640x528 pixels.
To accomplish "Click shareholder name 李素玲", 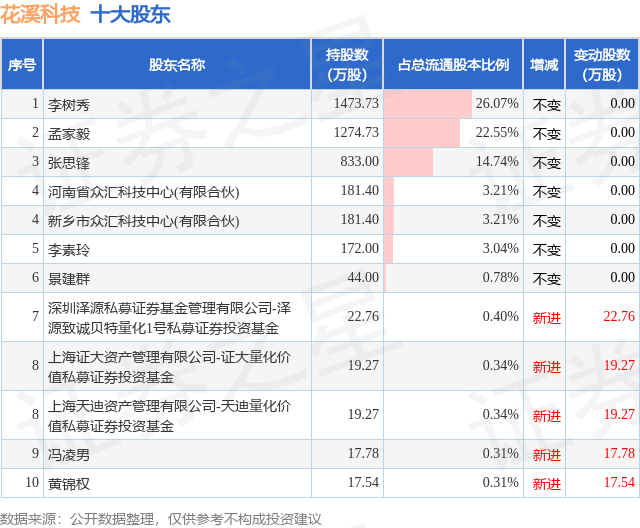I will (x=69, y=250).
